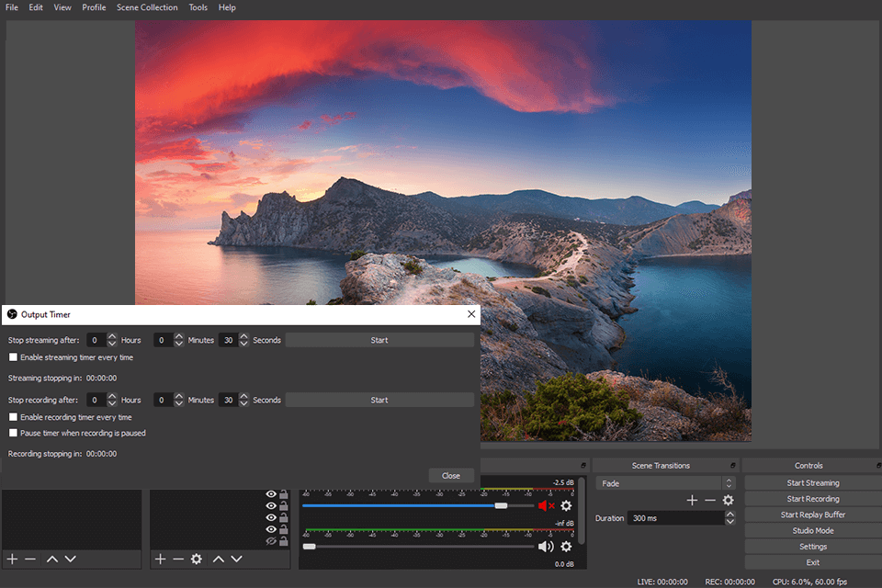The height and width of the screenshot is (588, 882).
Task: Open transition properties via the gear in Scene Transitions
Action: [x=729, y=500]
